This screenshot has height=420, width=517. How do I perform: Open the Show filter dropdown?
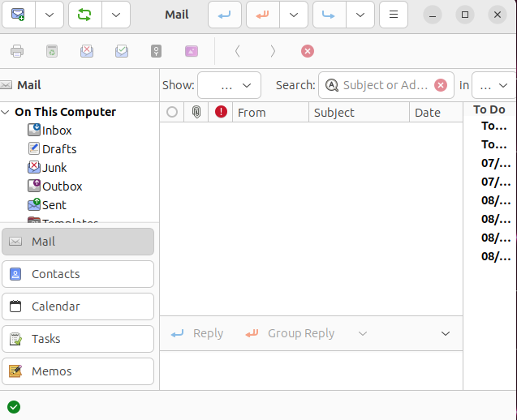pos(229,85)
